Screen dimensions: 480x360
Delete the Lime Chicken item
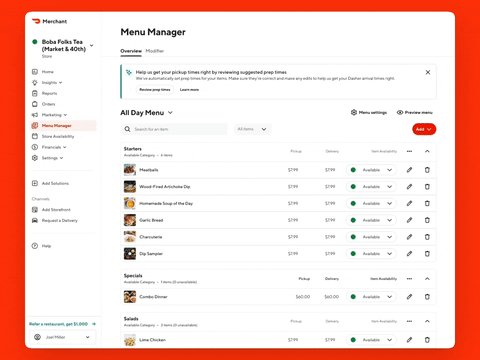[x=427, y=340]
